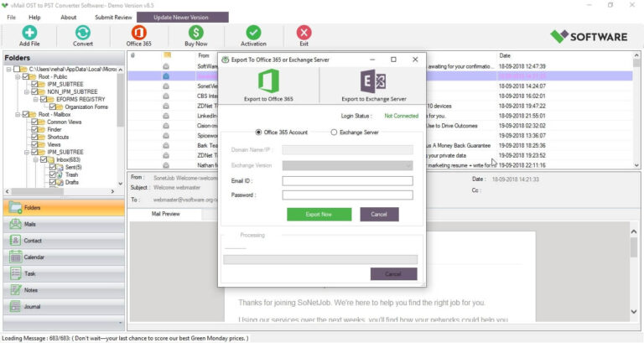Click the Convert toolbar icon
This screenshot has width=644, height=343.
83,33
